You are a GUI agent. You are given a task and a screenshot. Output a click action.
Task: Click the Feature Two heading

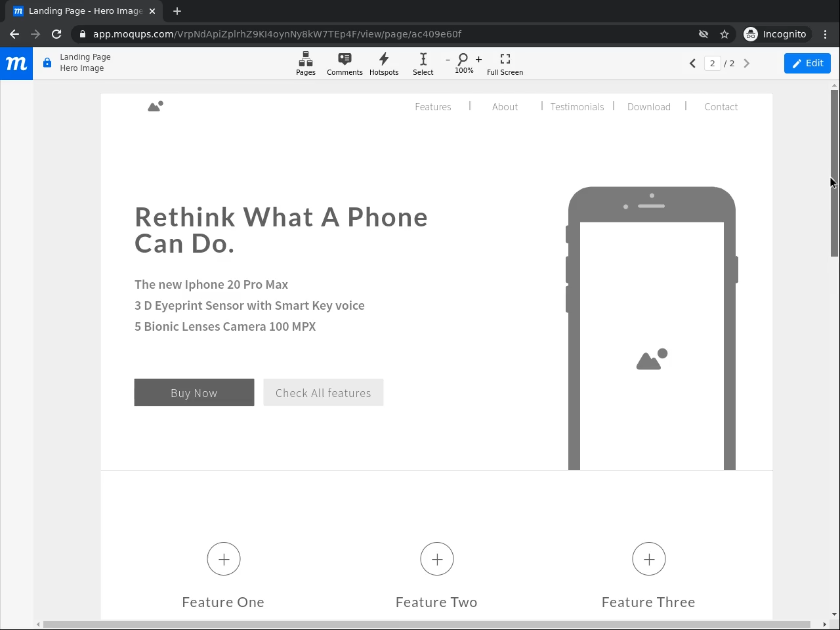pos(436,602)
